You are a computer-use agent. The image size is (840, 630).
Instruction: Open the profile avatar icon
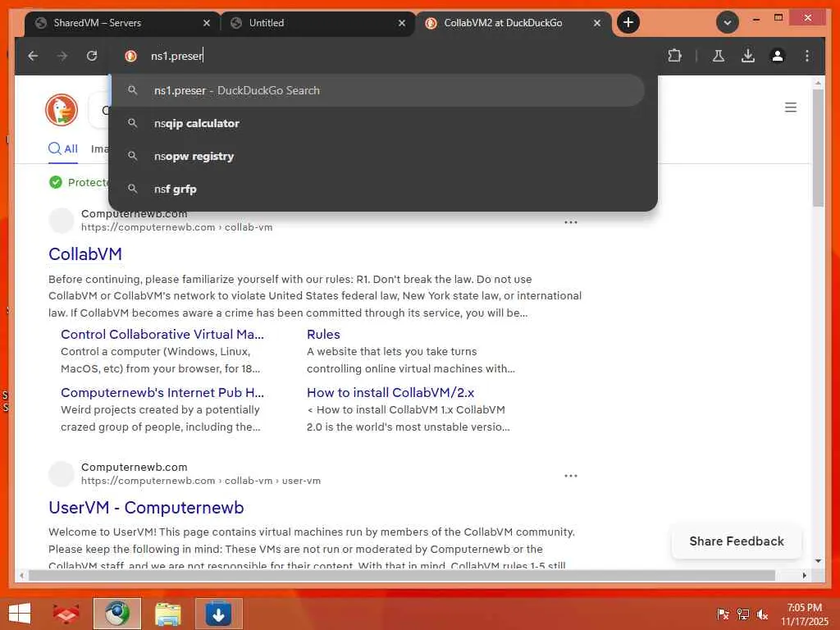[778, 56]
